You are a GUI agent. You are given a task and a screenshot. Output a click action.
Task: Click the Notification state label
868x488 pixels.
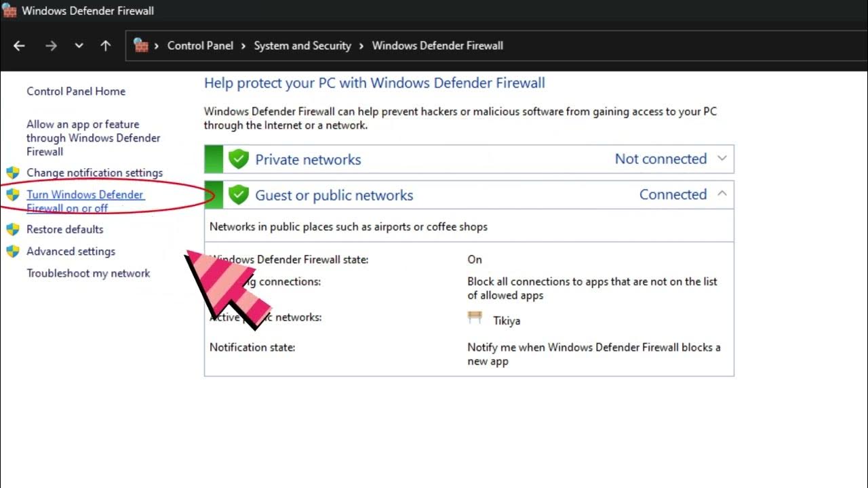(x=252, y=348)
